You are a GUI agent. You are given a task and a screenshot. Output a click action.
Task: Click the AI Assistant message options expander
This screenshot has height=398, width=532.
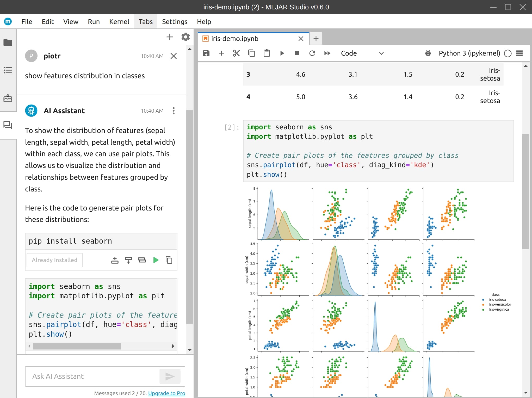(x=173, y=111)
